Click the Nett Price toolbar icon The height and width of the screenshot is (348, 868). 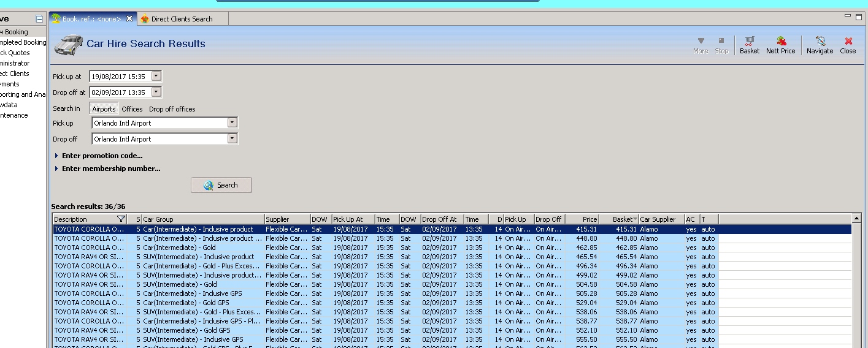781,45
